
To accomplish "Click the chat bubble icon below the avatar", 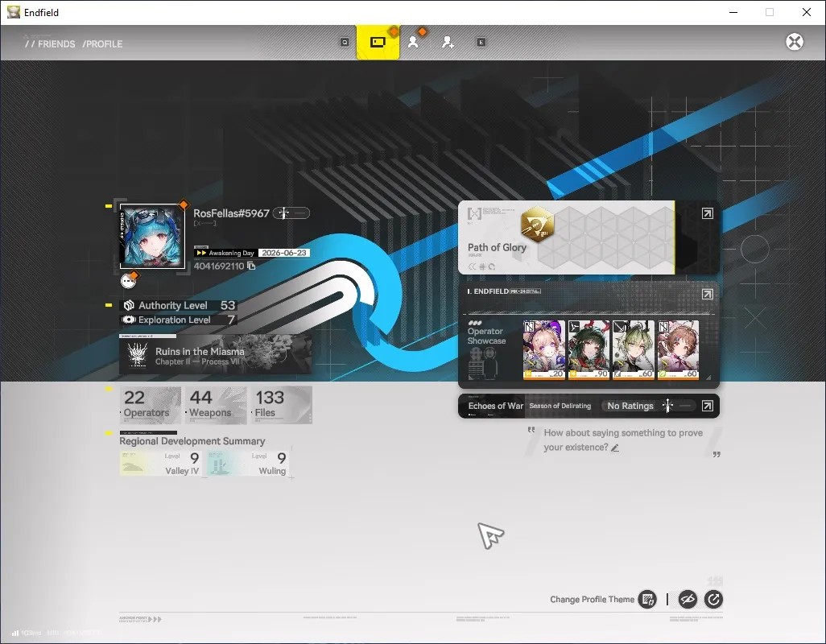I will tap(128, 281).
